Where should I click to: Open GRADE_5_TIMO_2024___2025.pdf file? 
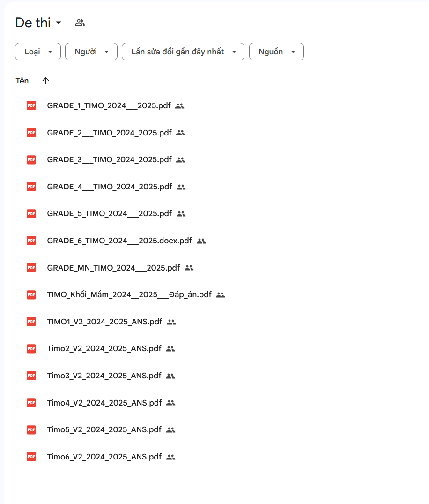pyautogui.click(x=109, y=214)
